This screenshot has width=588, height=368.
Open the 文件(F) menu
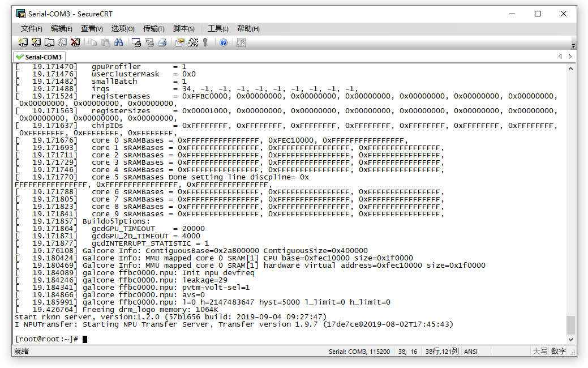tap(32, 29)
